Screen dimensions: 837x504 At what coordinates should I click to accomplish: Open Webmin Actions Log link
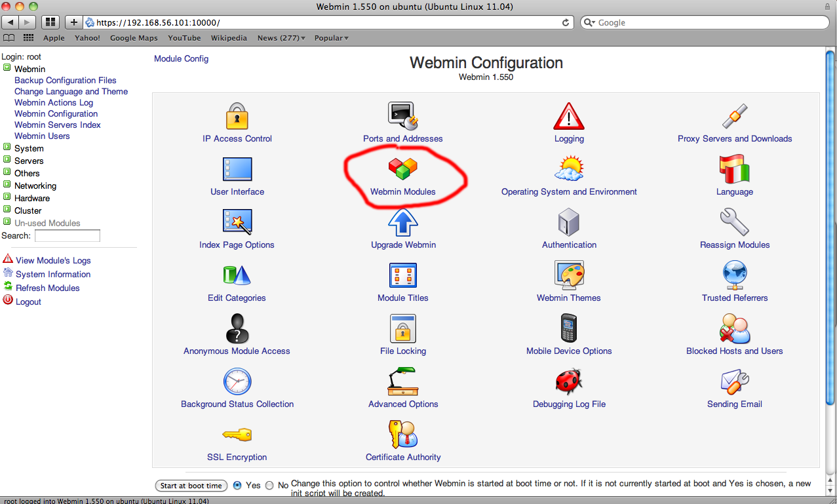pyautogui.click(x=54, y=102)
